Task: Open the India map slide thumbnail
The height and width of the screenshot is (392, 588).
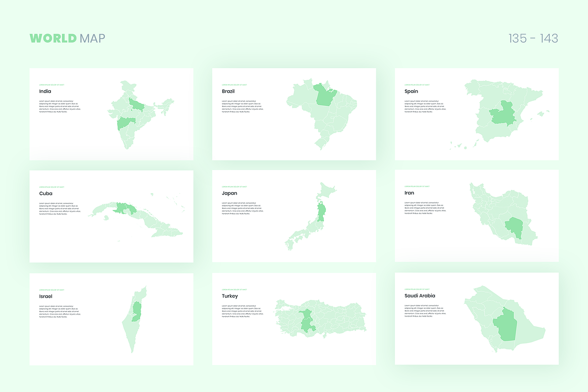Action: (x=111, y=114)
